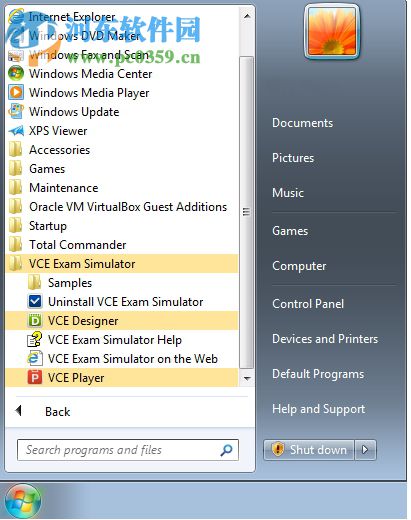Click the Windows Media Player icon
411x520 pixels.
[16, 92]
